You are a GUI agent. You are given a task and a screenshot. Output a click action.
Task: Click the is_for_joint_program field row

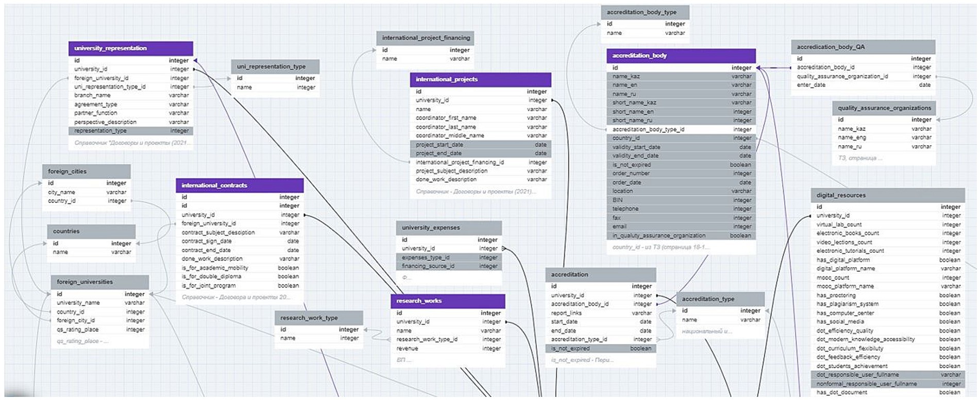(x=240, y=286)
